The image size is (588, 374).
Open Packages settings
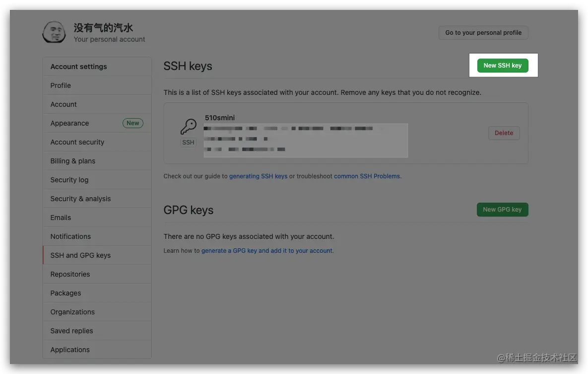tap(97, 293)
